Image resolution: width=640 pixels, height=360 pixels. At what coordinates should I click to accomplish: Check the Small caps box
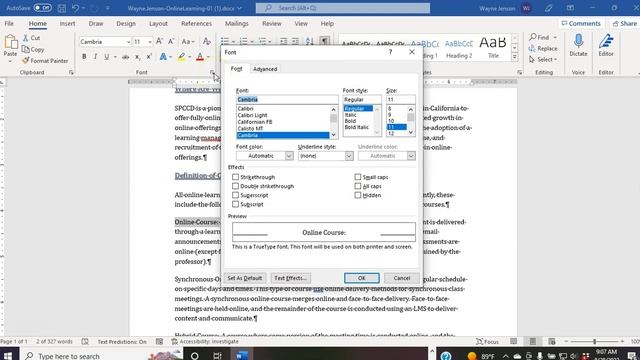point(358,177)
